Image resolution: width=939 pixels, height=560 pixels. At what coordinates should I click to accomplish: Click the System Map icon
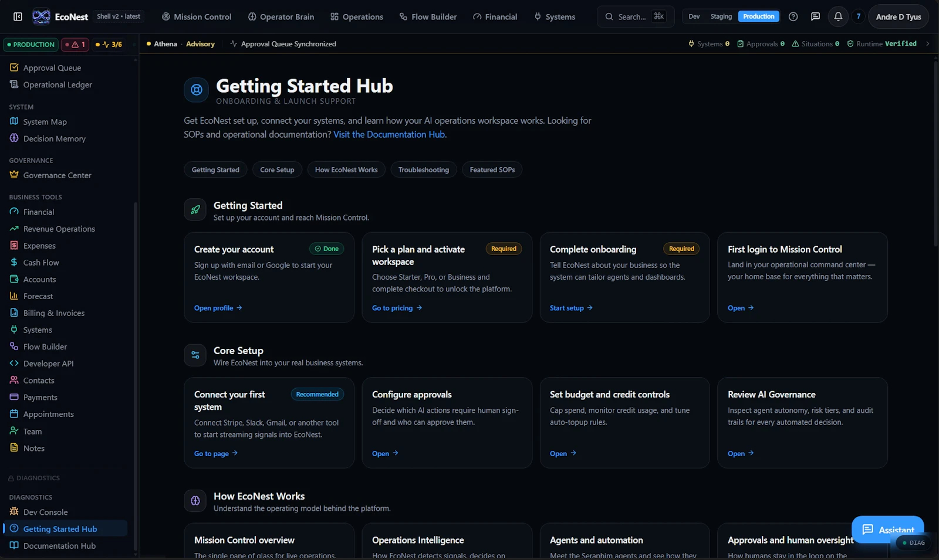click(14, 121)
